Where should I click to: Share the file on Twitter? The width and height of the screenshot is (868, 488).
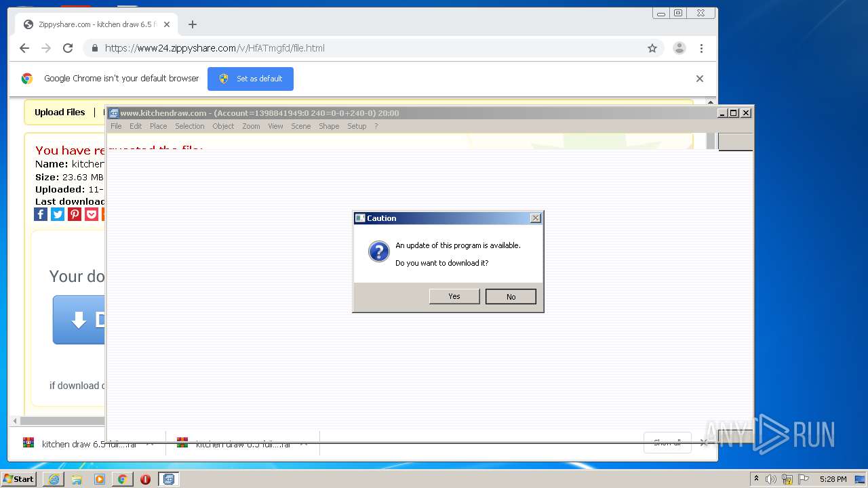click(58, 214)
